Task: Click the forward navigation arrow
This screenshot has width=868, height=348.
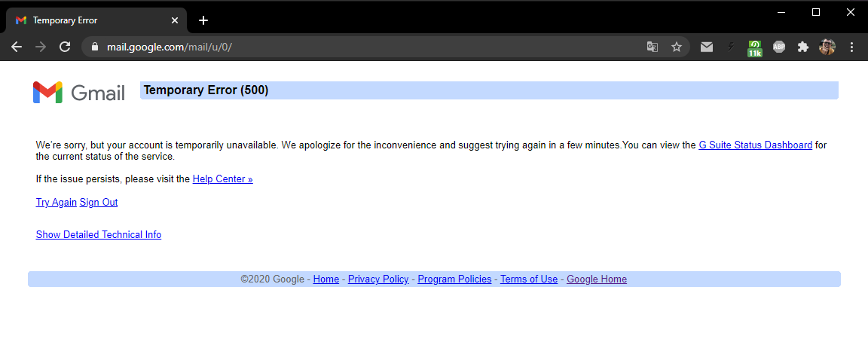Action: click(x=41, y=47)
